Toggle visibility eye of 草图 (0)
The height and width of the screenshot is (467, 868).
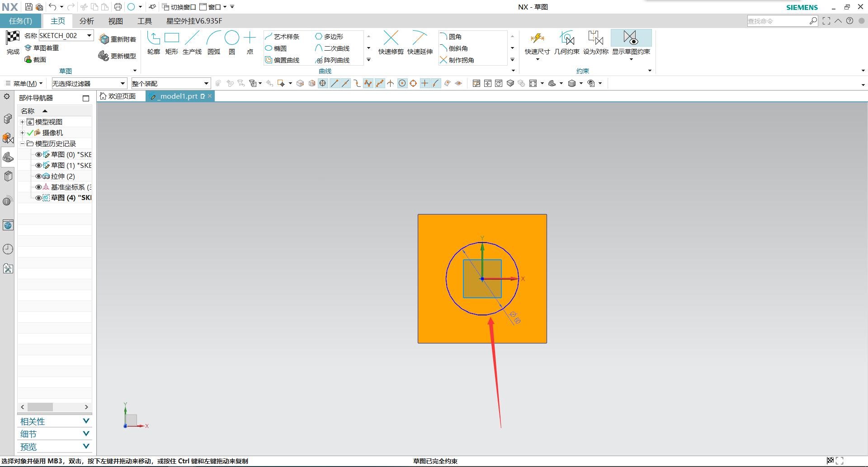[x=38, y=154]
